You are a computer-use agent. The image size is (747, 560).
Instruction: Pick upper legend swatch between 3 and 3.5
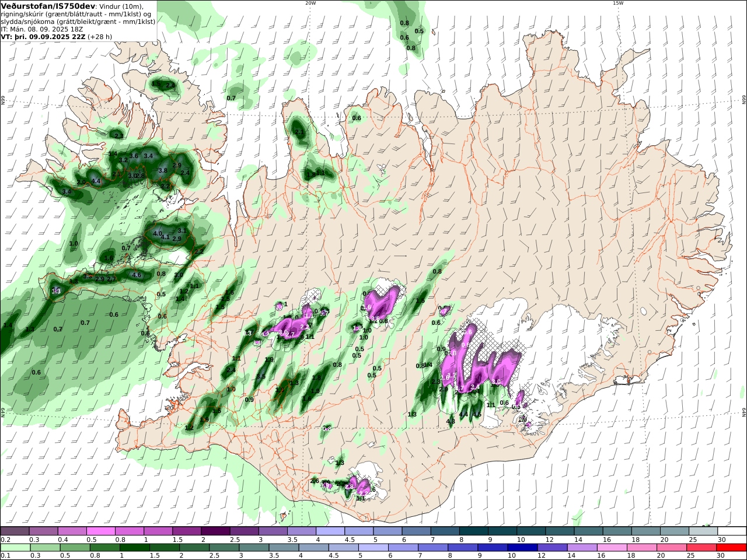pos(273,531)
